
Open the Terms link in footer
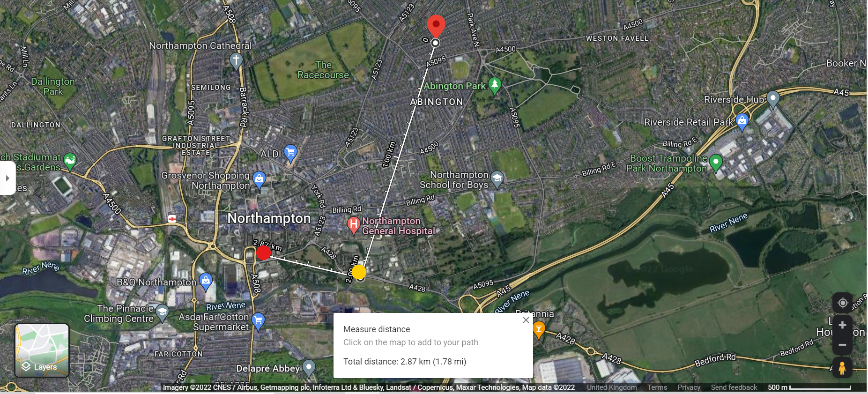(657, 387)
